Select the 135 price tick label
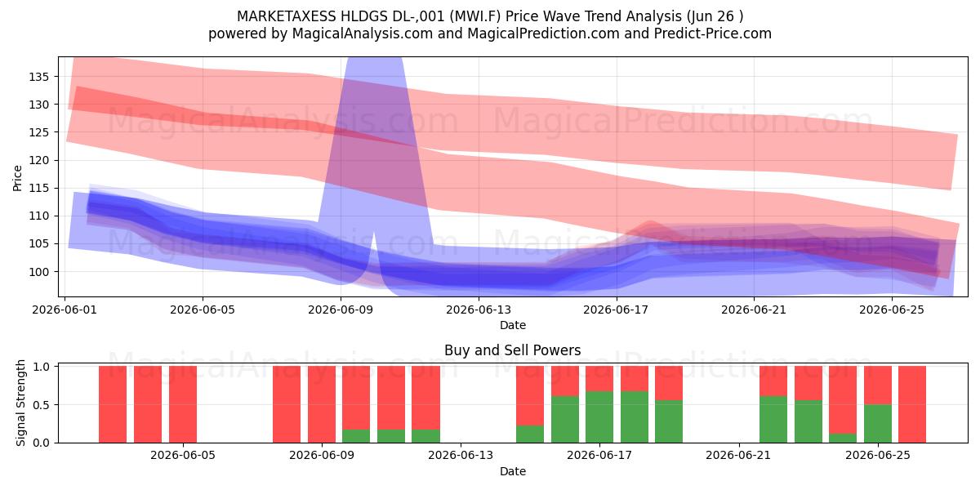 [42, 77]
